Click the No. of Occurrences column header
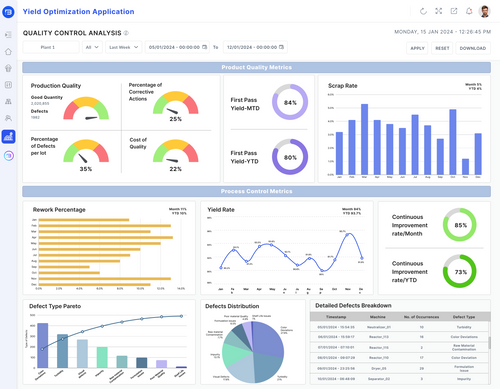Screen dimensions: 500x389 point(421,317)
